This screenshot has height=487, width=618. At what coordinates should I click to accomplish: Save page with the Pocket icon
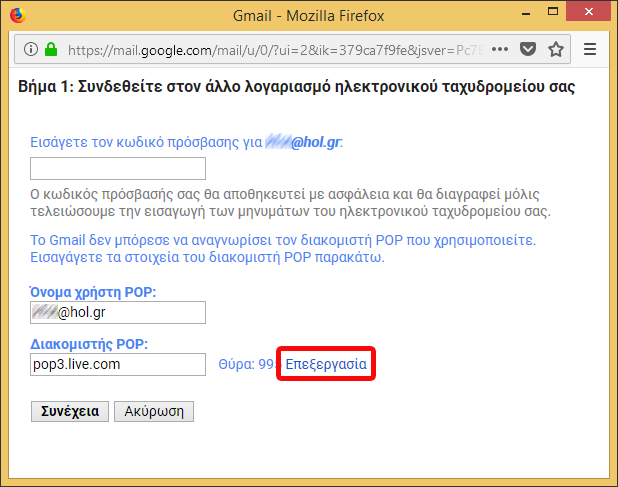pos(528,49)
